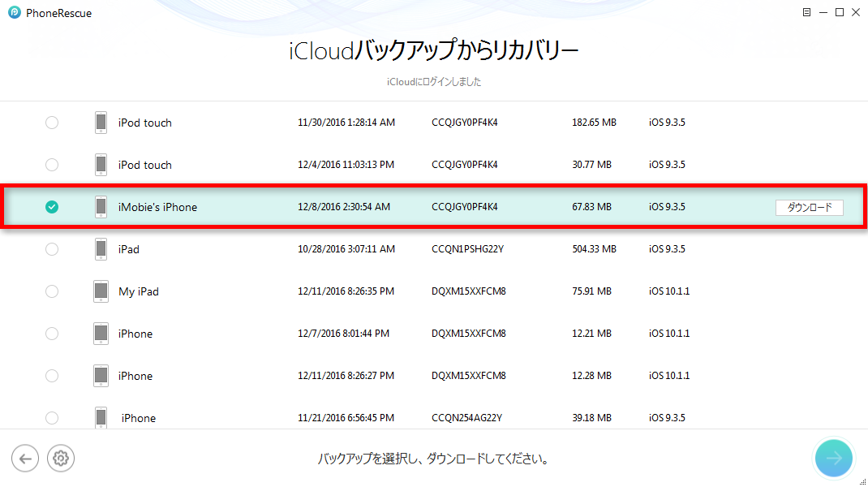The image size is (868, 487).
Task: Click the iMobie's iPhone name
Action: tap(157, 207)
